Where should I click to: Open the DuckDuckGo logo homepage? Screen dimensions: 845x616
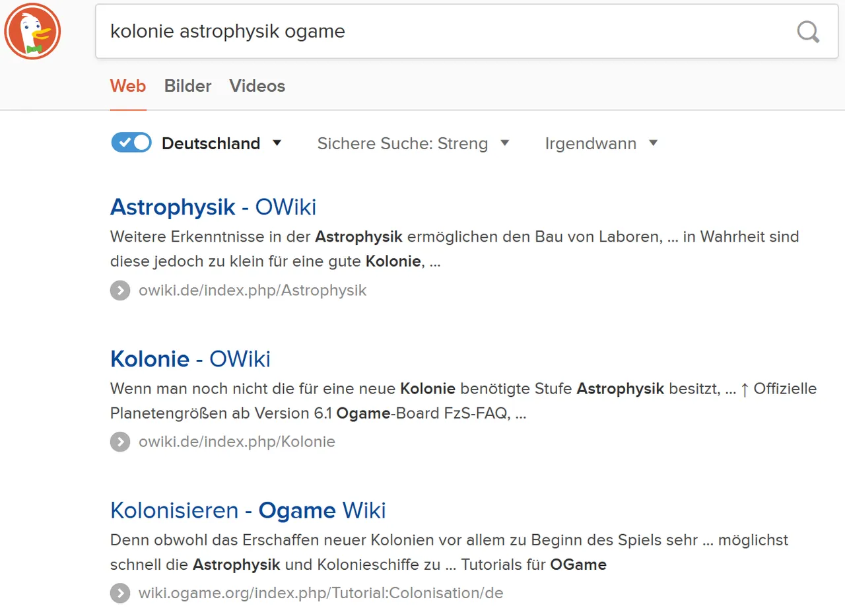pos(32,31)
